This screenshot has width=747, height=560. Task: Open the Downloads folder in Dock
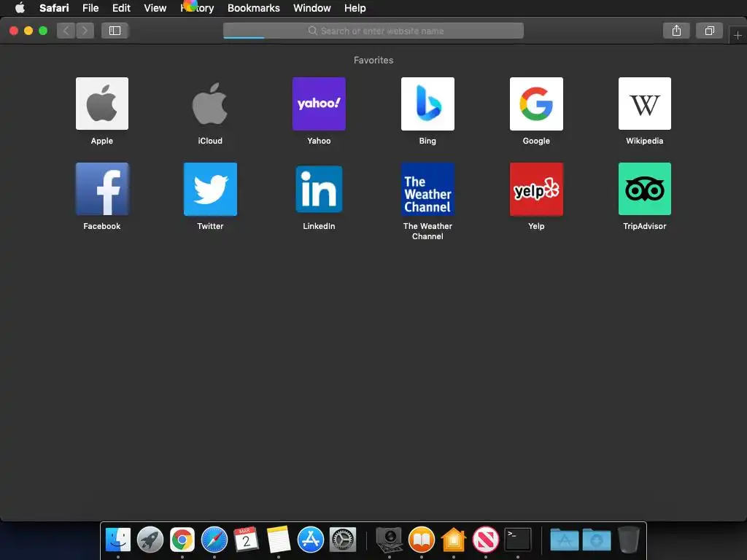pos(597,540)
